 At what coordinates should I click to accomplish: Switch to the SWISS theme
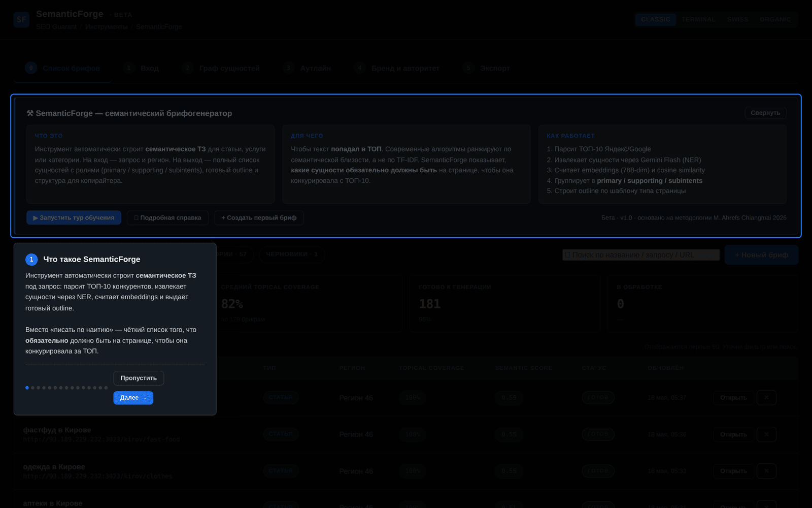(x=737, y=19)
